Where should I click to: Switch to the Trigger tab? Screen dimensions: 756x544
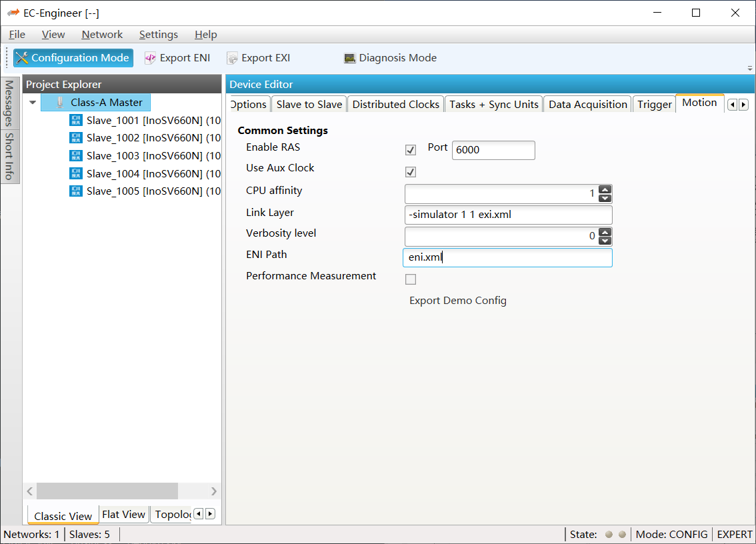click(x=654, y=104)
